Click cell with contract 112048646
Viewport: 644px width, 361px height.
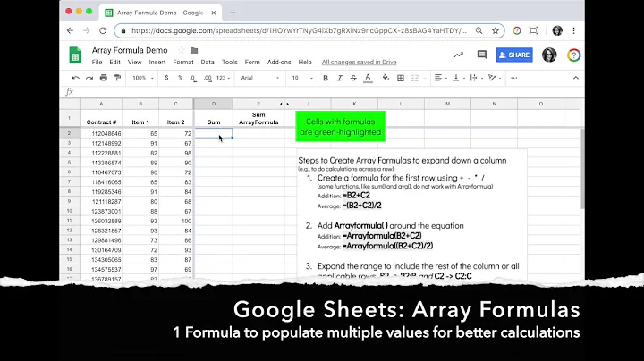[101, 133]
